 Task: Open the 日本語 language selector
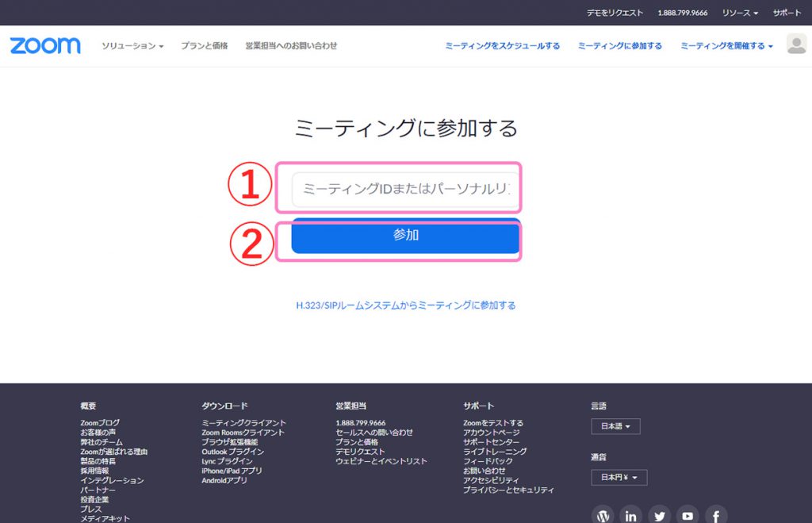615,426
